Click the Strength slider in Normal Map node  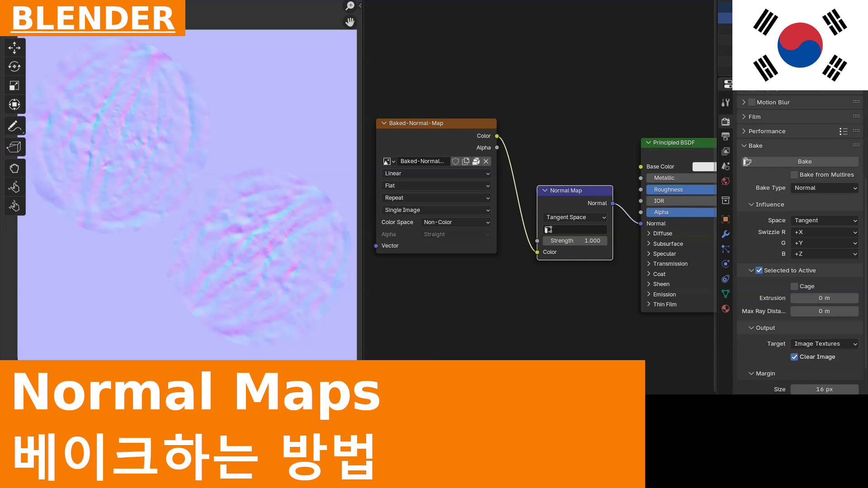point(575,241)
